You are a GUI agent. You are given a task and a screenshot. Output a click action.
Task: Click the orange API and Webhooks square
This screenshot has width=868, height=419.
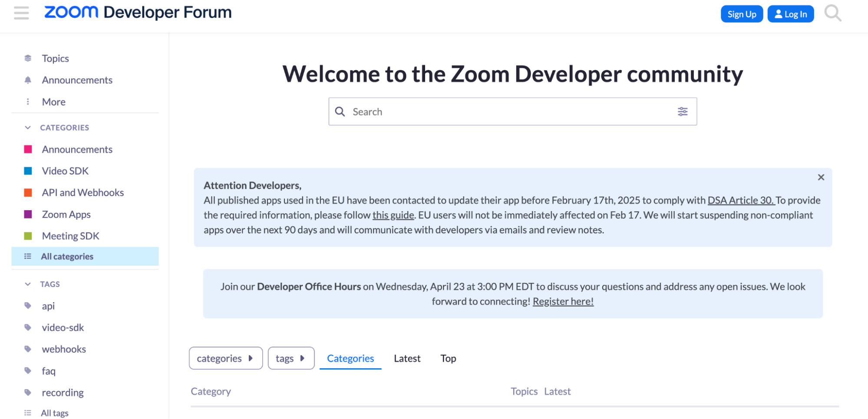28,192
